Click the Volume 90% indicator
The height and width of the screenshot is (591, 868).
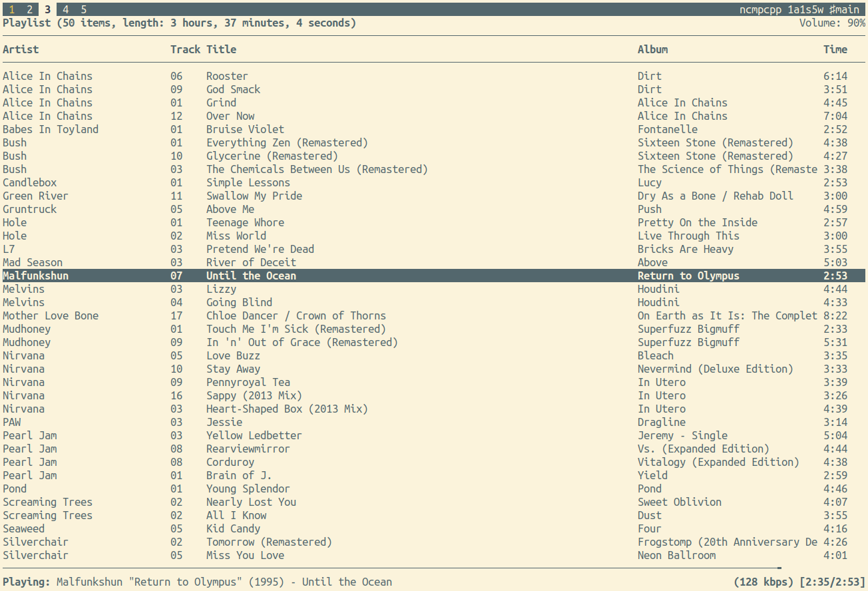coord(832,23)
